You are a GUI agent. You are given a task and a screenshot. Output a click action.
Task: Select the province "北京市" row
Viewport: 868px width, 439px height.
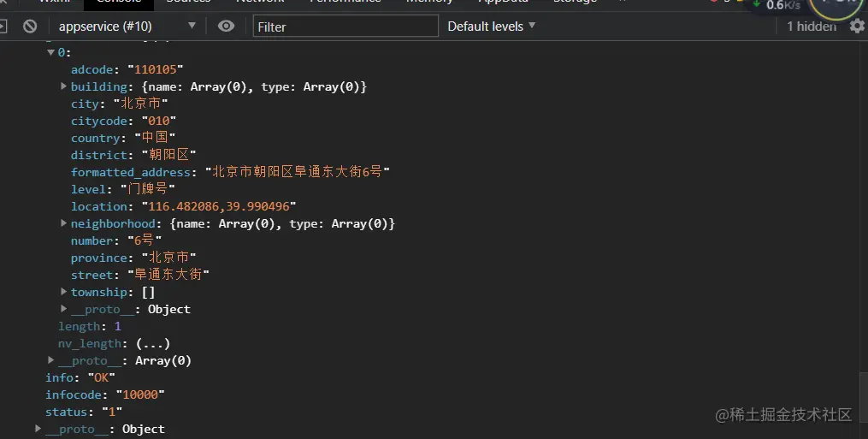(x=133, y=258)
